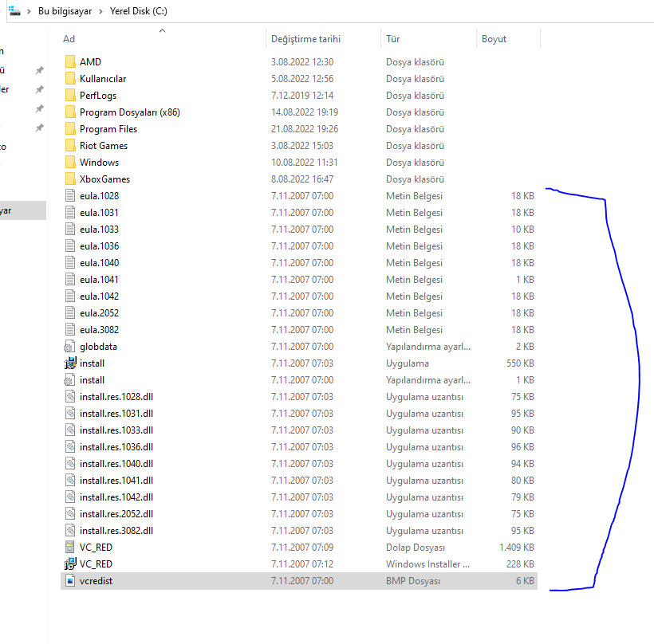The height and width of the screenshot is (644, 654).
Task: Click the 21.08.2022 19:26 date of Program Files
Action: [x=305, y=129]
